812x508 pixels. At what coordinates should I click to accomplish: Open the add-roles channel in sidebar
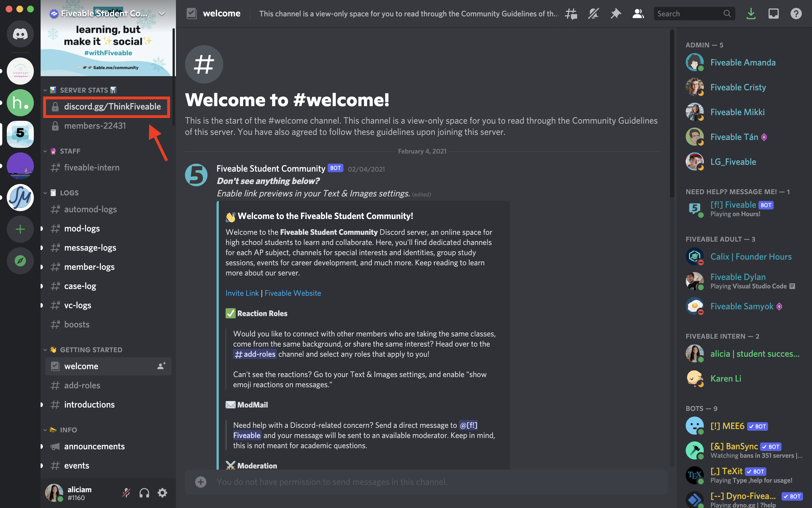click(x=108, y=385)
